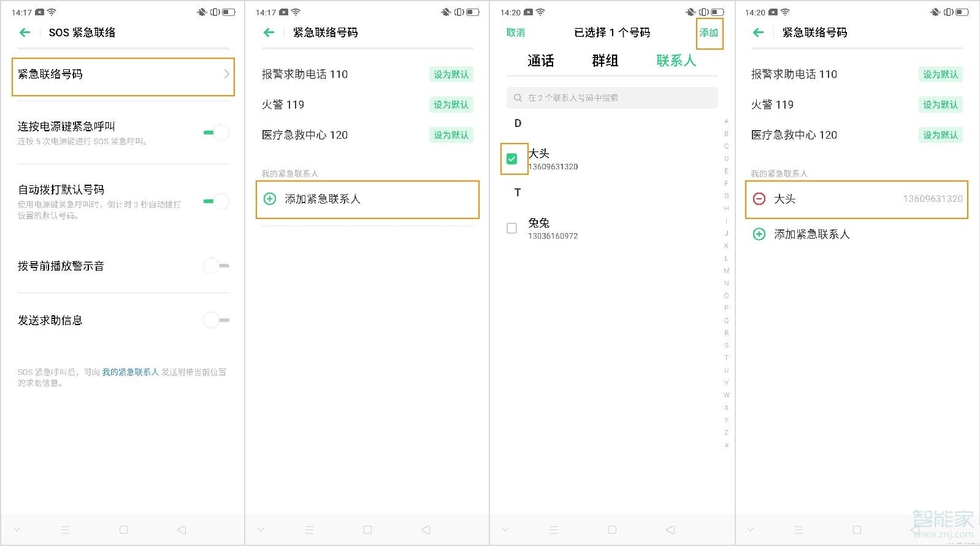The height and width of the screenshot is (546, 980).
Task: Tap menu lines button on first screen
Action: pyautogui.click(x=65, y=529)
